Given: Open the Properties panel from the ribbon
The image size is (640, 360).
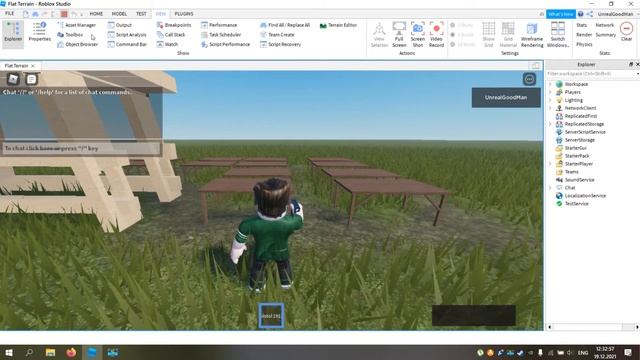Looking at the screenshot, I should click(x=40, y=33).
